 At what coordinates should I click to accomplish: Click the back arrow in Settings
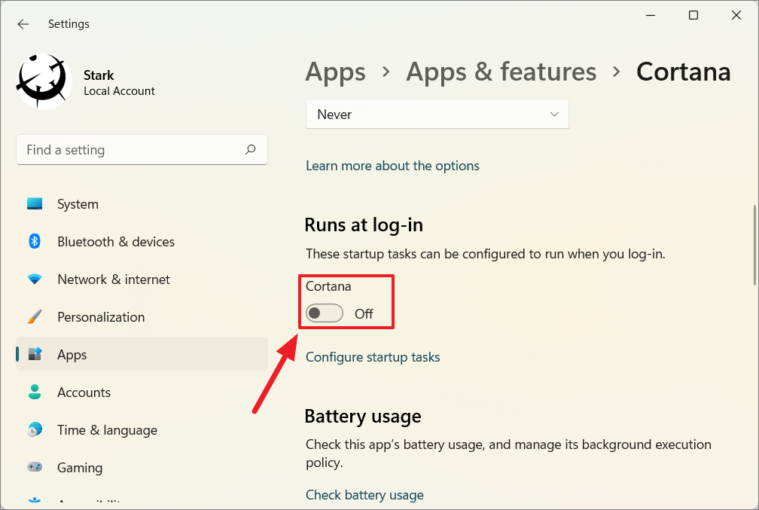[x=23, y=24]
